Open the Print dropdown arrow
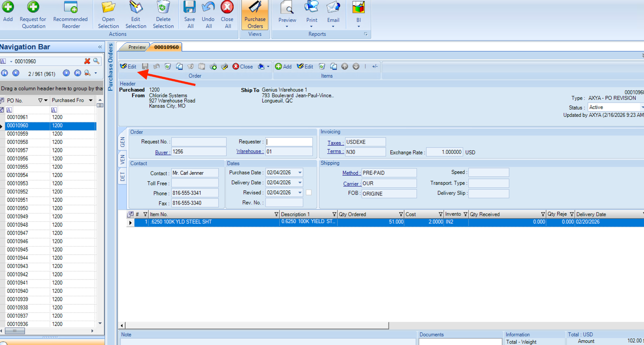 pos(311,27)
